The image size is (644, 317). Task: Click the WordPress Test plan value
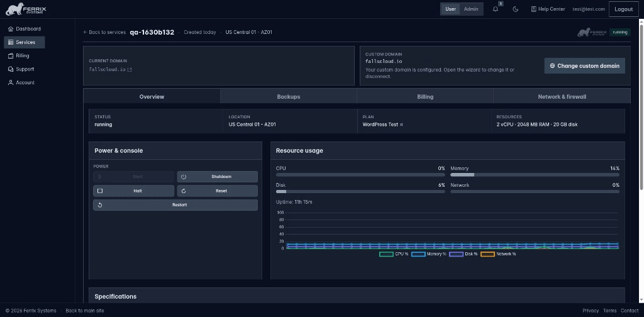(380, 125)
